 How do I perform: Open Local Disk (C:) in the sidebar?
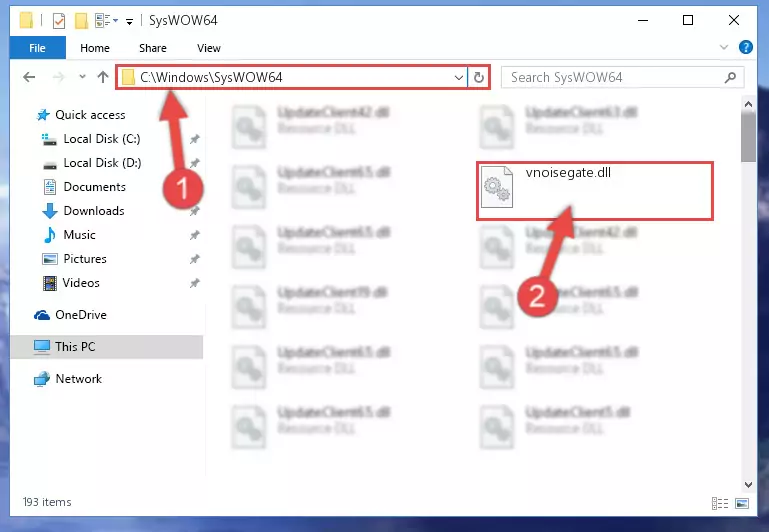pos(102,139)
